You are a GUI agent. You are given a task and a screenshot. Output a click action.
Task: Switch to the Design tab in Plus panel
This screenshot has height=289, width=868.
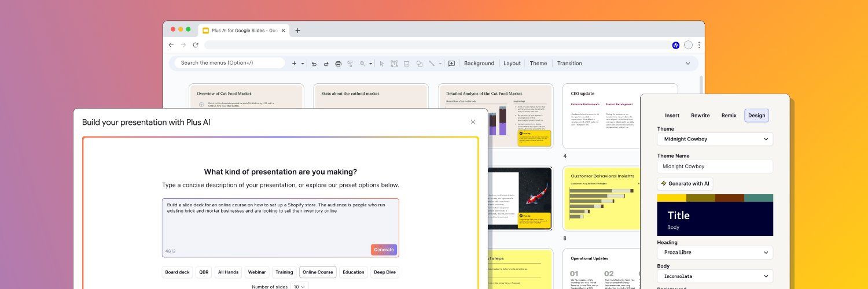[x=756, y=116]
